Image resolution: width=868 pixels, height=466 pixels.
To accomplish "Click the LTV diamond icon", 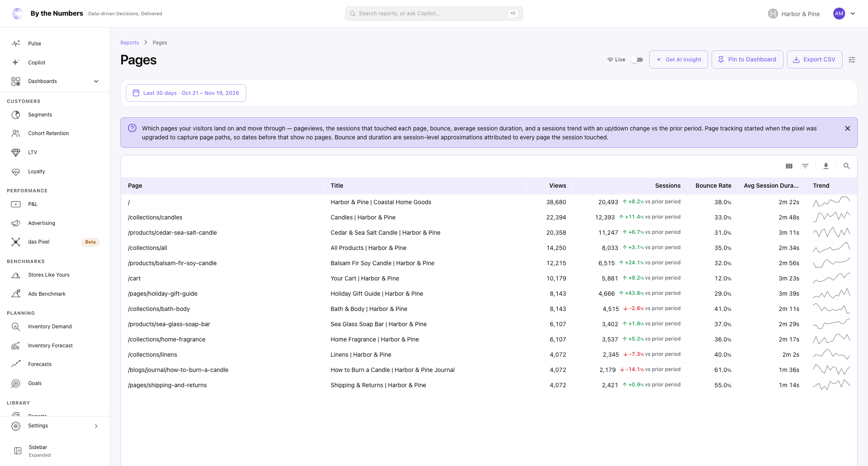I will (16, 153).
